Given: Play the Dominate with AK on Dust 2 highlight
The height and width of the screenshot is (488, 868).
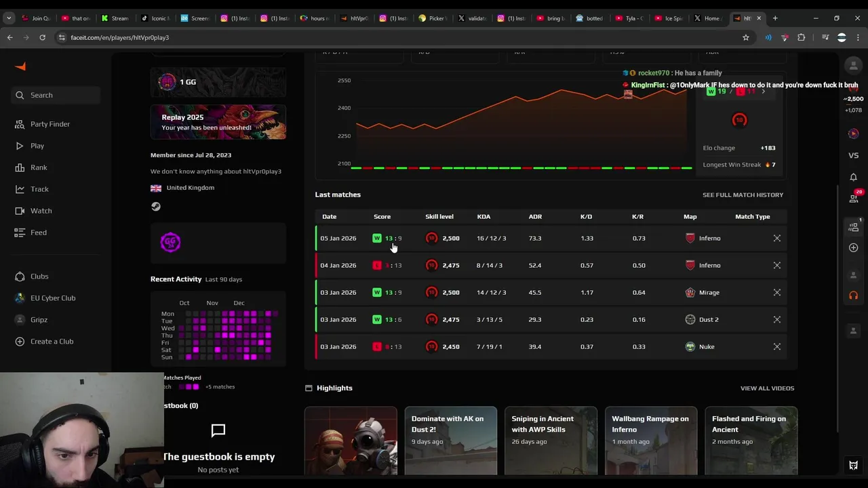Looking at the screenshot, I should tap(450, 441).
